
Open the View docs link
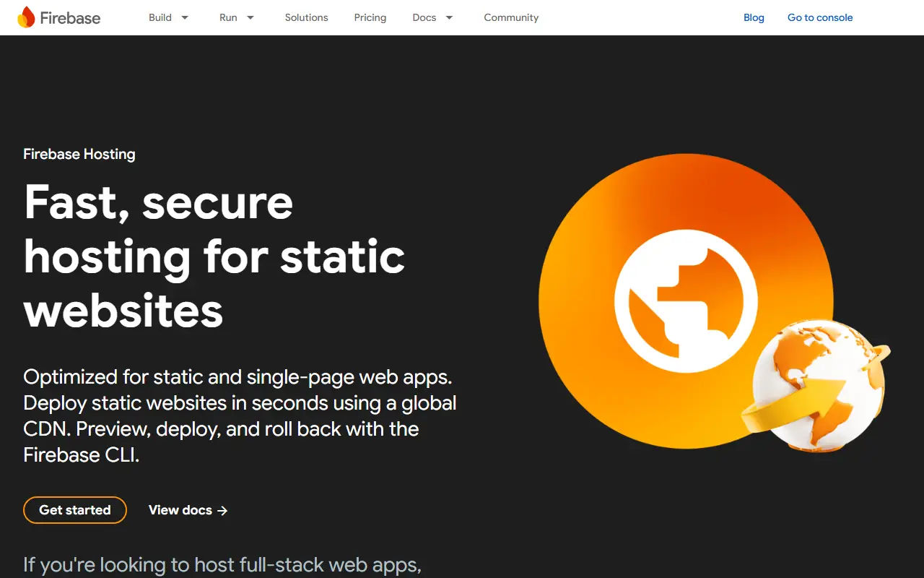point(188,510)
